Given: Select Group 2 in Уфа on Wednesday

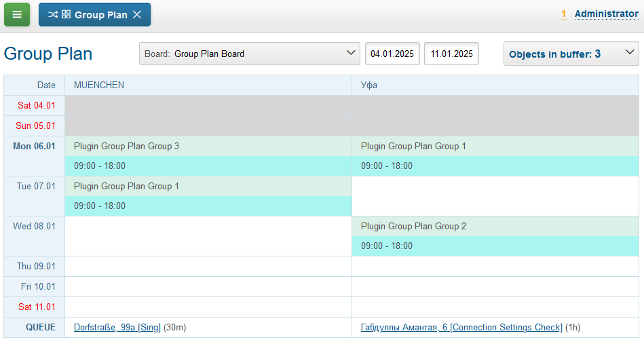Looking at the screenshot, I should (413, 226).
